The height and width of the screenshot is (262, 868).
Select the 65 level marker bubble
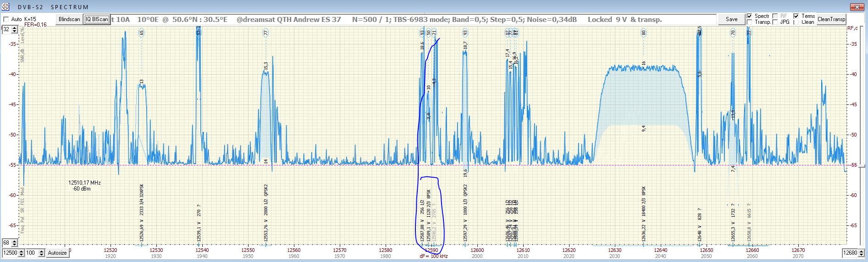[142, 33]
